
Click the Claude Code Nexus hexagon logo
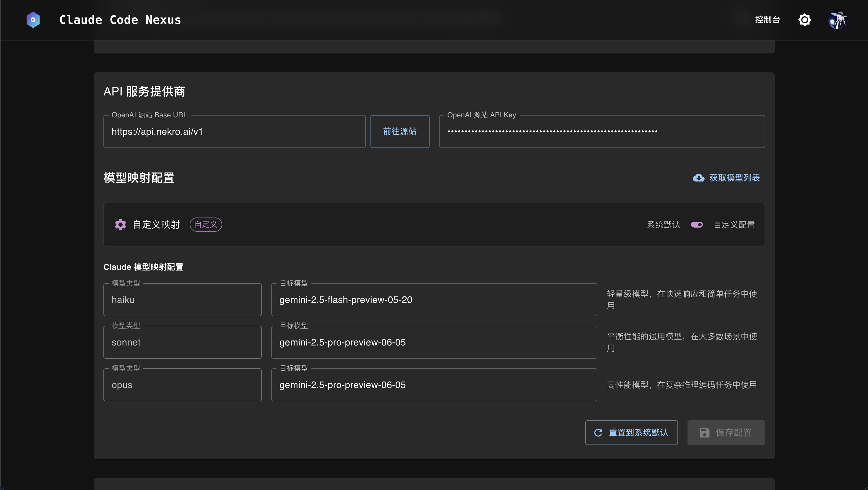(33, 20)
